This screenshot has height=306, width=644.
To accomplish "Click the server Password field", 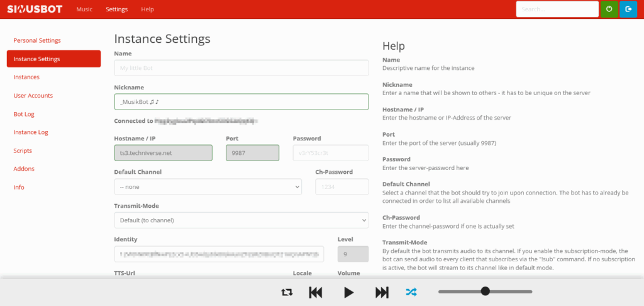I will (330, 153).
